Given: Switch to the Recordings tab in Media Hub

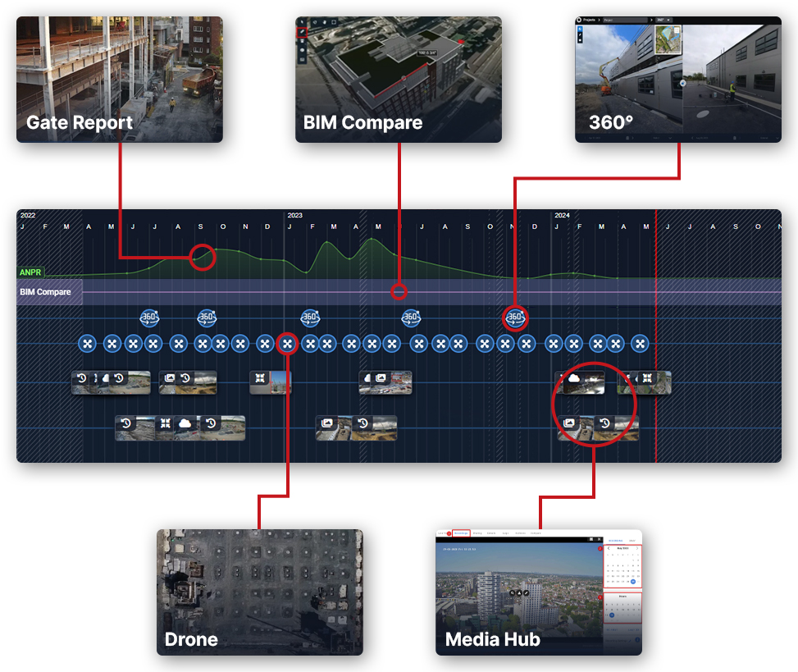Looking at the screenshot, I should [462, 533].
